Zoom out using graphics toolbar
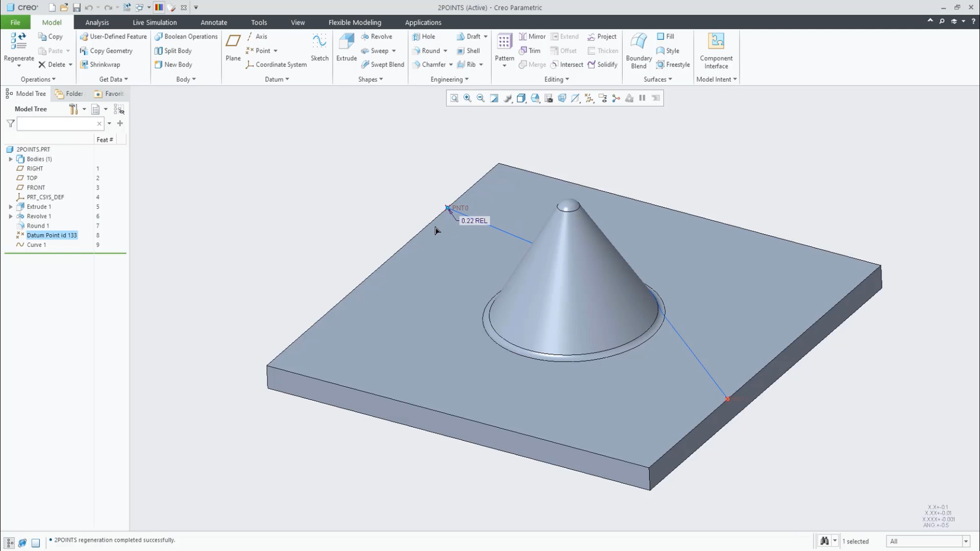The height and width of the screenshot is (551, 980). (481, 98)
